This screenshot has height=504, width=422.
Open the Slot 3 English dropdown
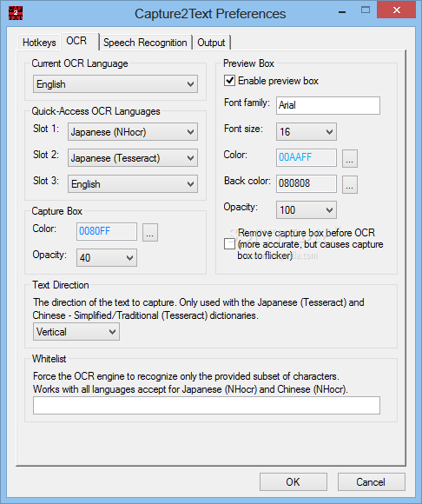click(x=133, y=184)
